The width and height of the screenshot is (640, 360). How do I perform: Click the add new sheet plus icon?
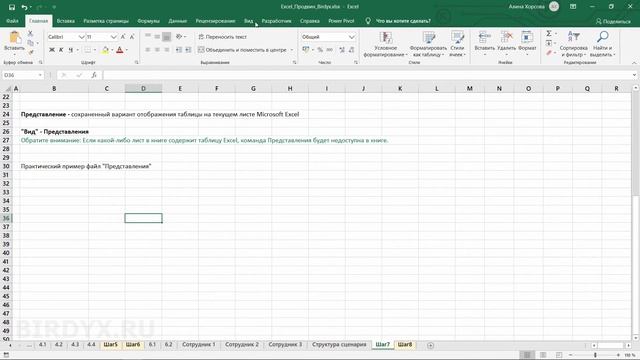[430, 345]
